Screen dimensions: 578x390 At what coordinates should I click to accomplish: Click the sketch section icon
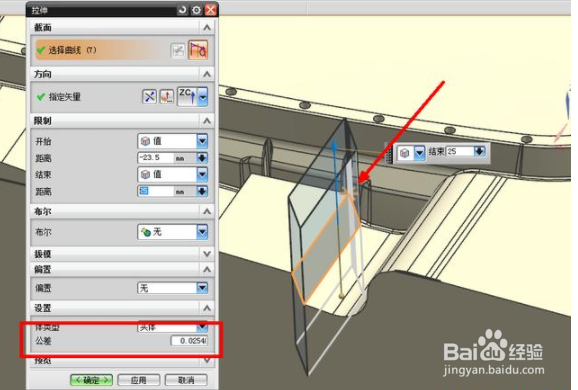coord(178,51)
